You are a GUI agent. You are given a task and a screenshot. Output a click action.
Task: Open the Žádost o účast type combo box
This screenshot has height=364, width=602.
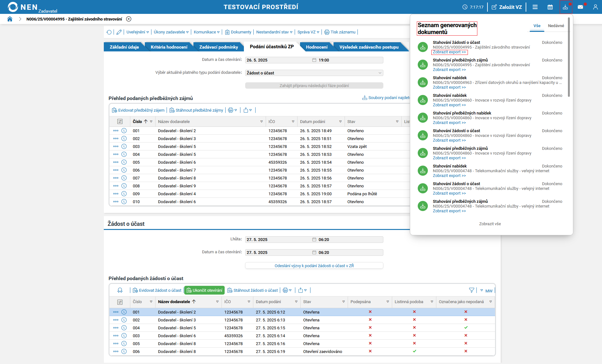[x=314, y=73]
